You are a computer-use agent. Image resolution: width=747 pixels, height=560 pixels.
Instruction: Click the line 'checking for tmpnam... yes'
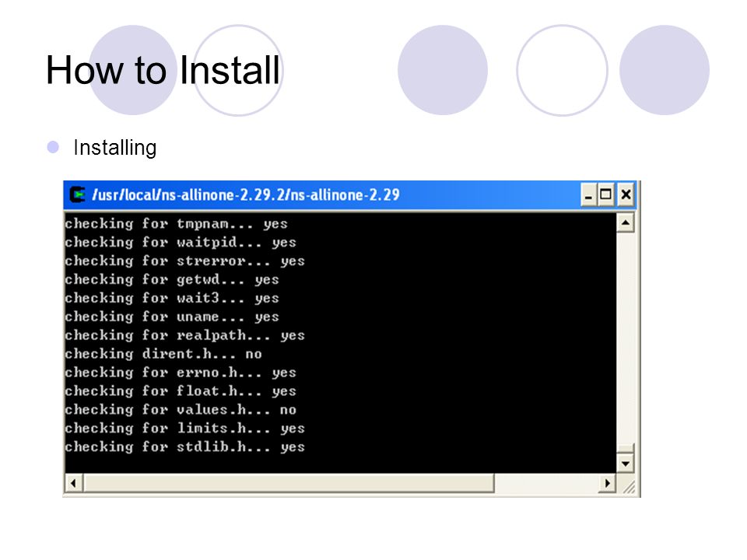click(x=177, y=224)
